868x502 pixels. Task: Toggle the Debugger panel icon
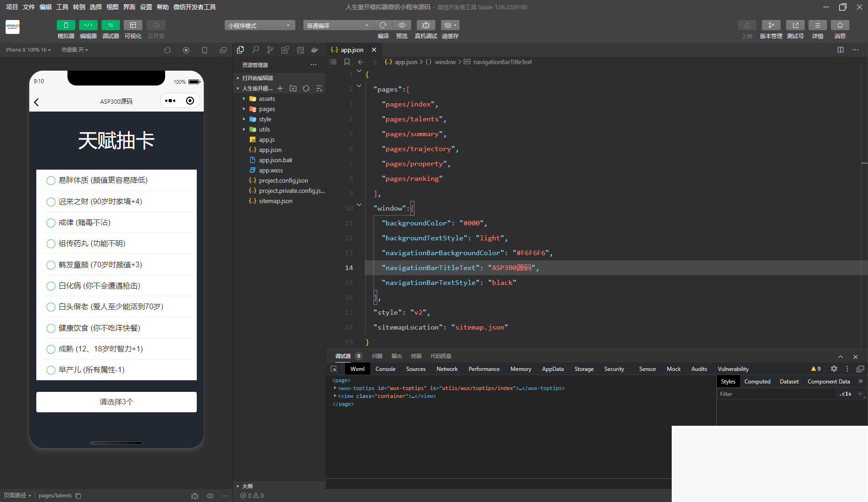(x=110, y=25)
